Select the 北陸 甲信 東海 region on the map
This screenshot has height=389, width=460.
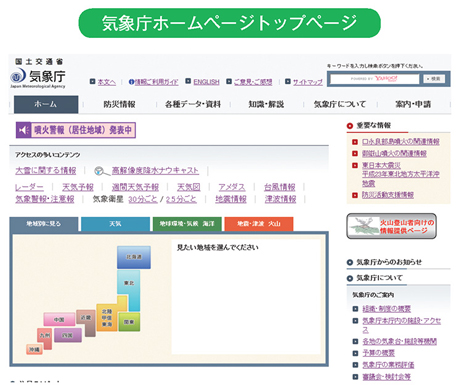(x=107, y=317)
